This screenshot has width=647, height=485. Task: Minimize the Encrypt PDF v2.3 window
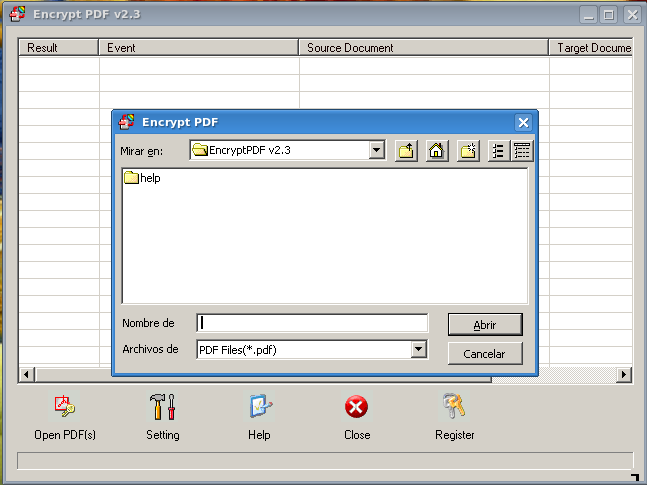coord(588,15)
